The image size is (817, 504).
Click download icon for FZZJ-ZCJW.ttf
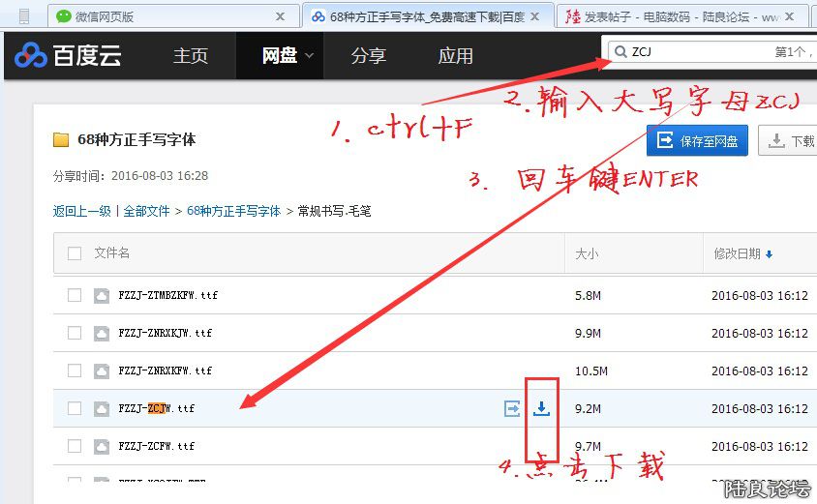[x=542, y=409]
